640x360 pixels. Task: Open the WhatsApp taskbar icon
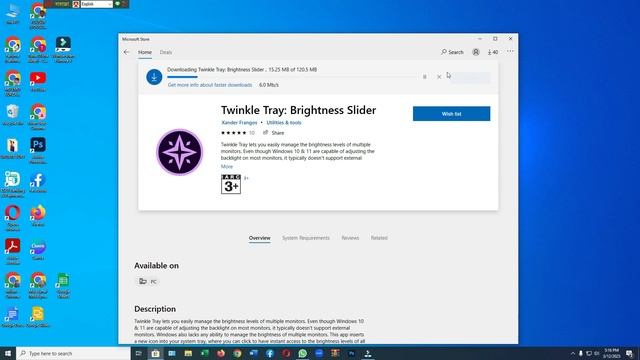[302, 353]
